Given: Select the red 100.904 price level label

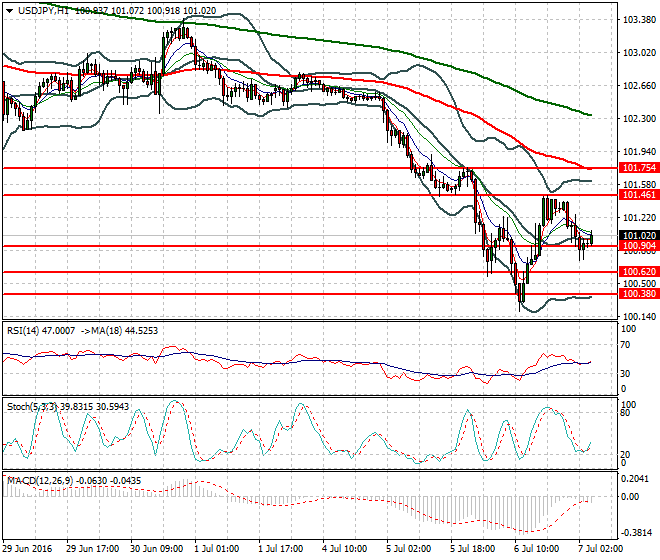Looking at the screenshot, I should tap(639, 246).
